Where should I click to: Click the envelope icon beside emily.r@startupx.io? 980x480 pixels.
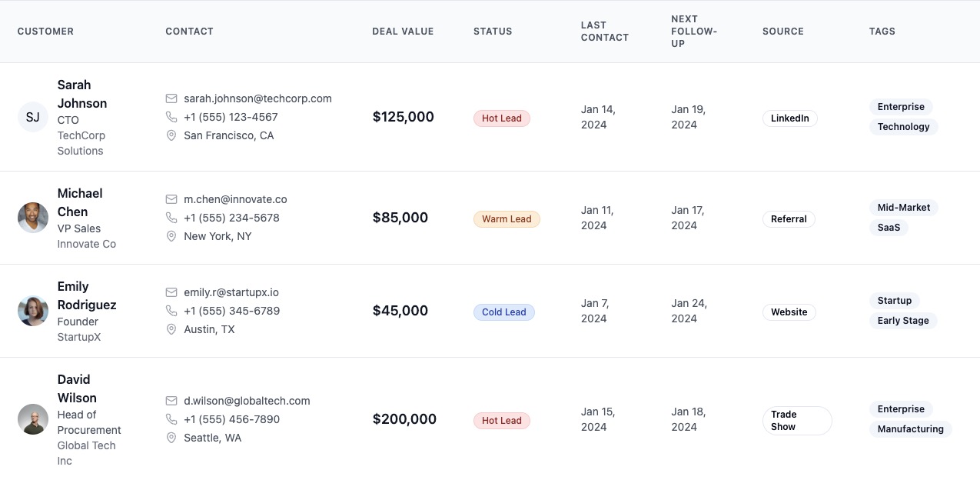pyautogui.click(x=171, y=292)
